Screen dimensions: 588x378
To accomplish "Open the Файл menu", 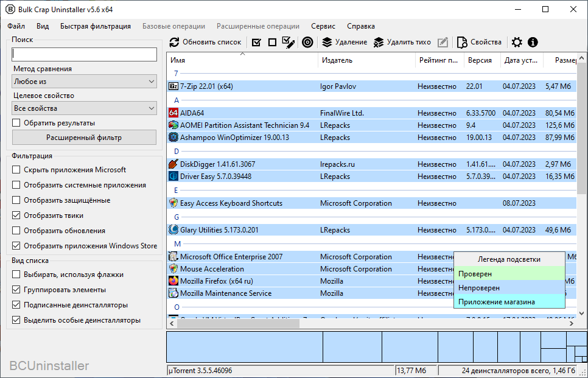I will click(16, 26).
